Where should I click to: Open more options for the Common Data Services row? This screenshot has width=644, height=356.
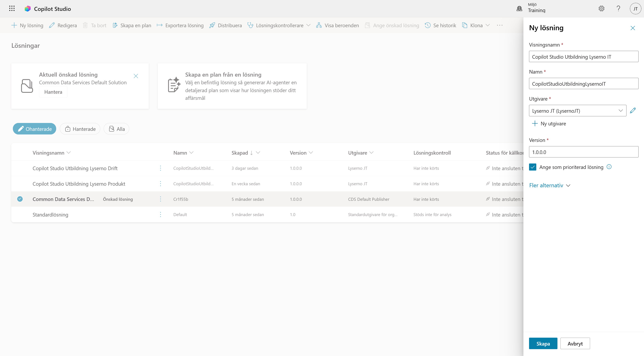click(x=160, y=199)
